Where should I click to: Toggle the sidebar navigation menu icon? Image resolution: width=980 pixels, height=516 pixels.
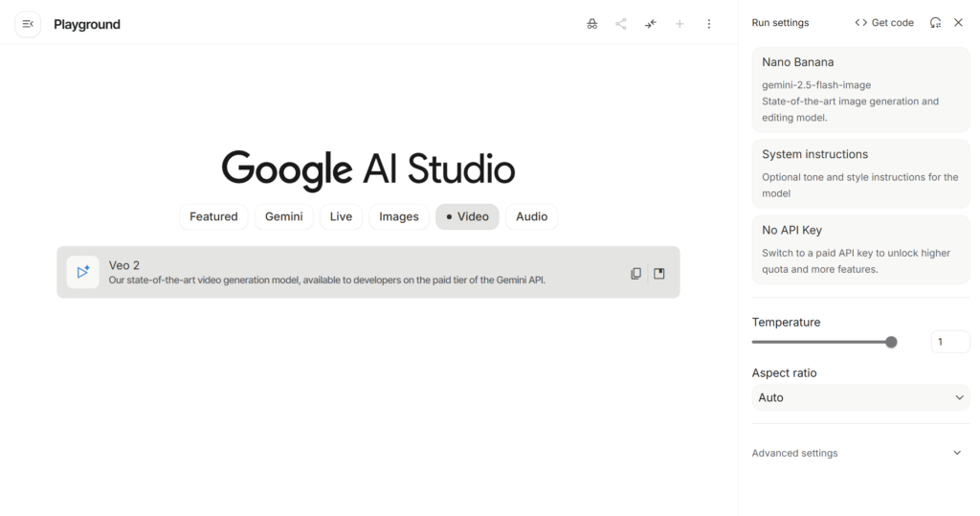tap(28, 24)
